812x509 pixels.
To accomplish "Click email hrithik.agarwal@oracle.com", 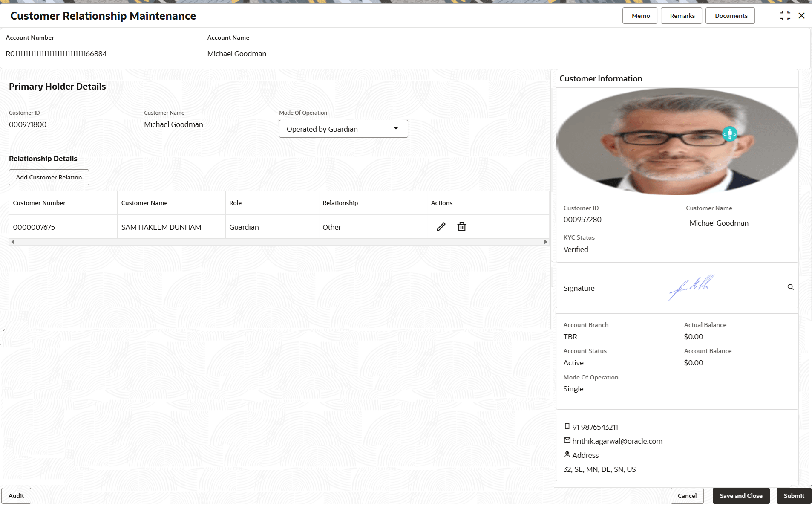I will pos(617,441).
